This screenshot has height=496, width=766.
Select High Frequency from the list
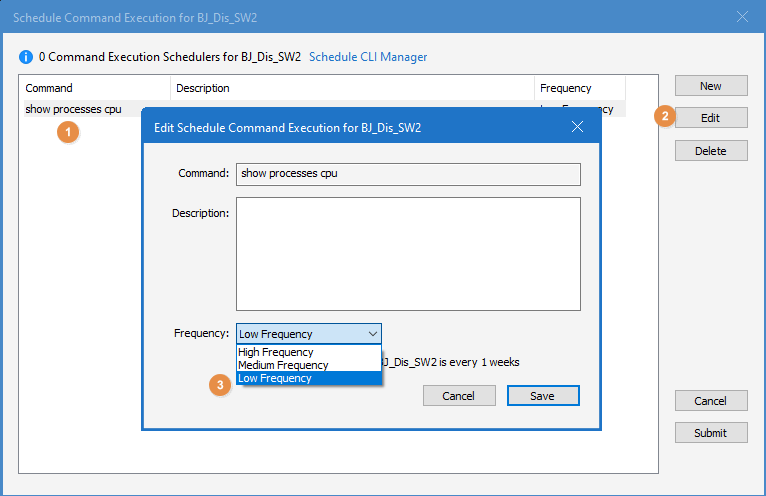tap(275, 352)
